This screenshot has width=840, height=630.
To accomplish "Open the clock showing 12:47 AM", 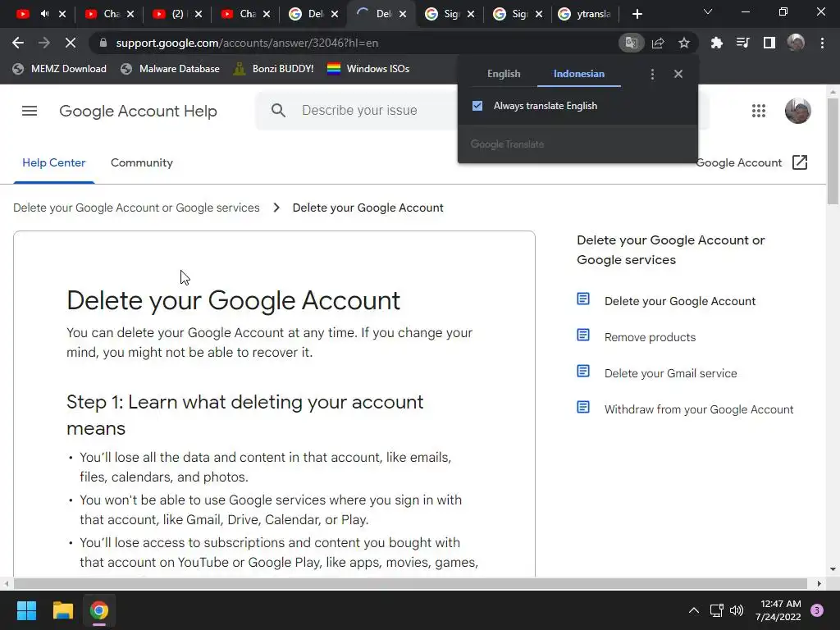I will [x=778, y=610].
